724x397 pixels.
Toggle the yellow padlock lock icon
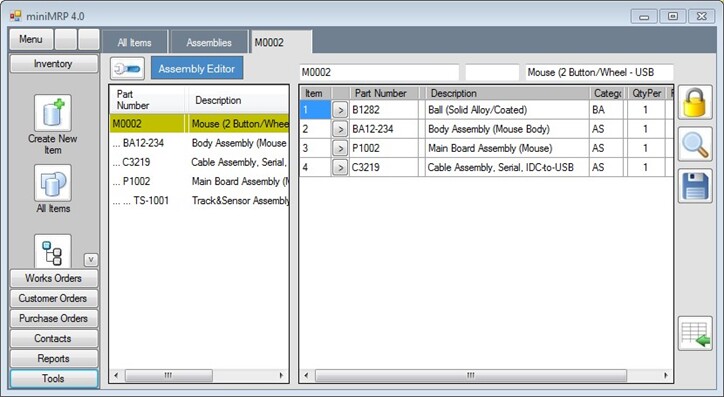695,102
